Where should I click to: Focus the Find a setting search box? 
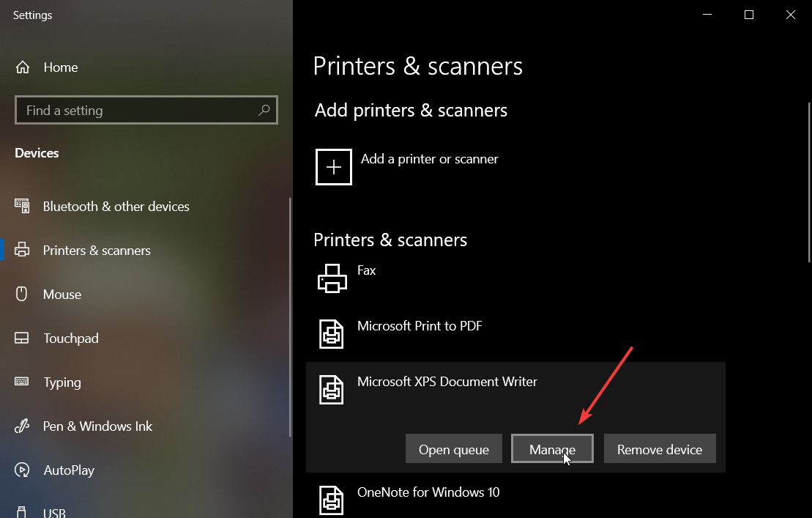pos(146,110)
